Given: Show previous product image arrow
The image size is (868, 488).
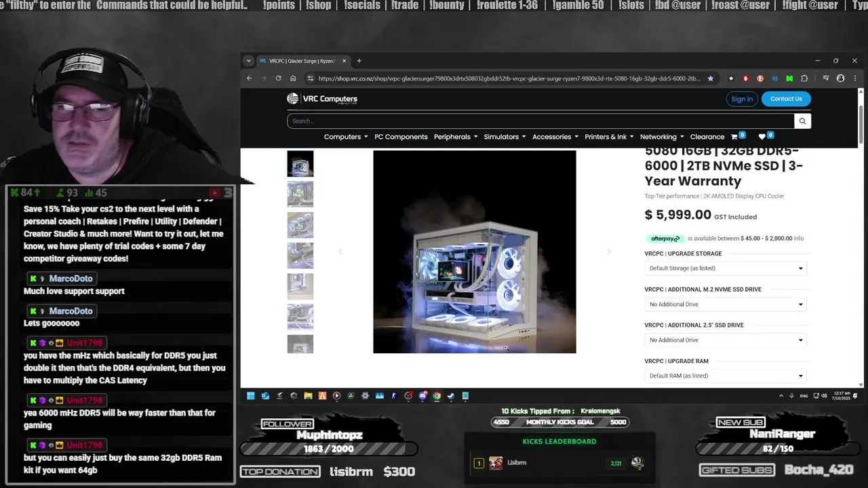Looking at the screenshot, I should click(340, 251).
